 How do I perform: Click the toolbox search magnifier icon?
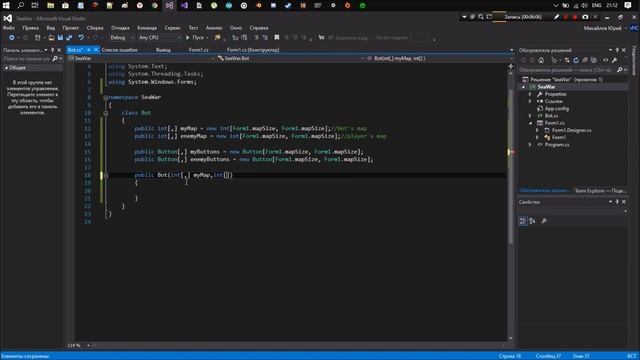[x=55, y=59]
